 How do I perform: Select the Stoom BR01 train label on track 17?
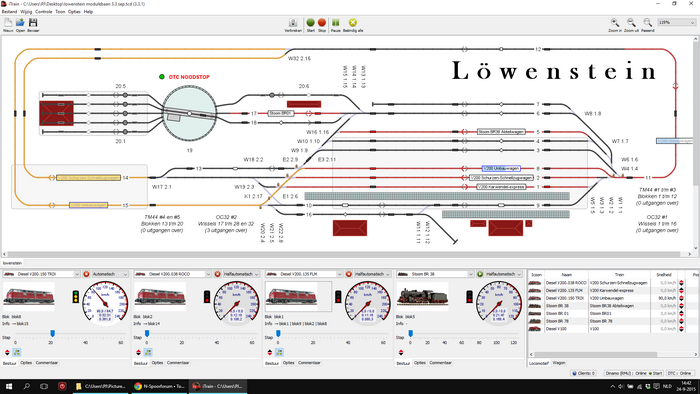coord(281,113)
